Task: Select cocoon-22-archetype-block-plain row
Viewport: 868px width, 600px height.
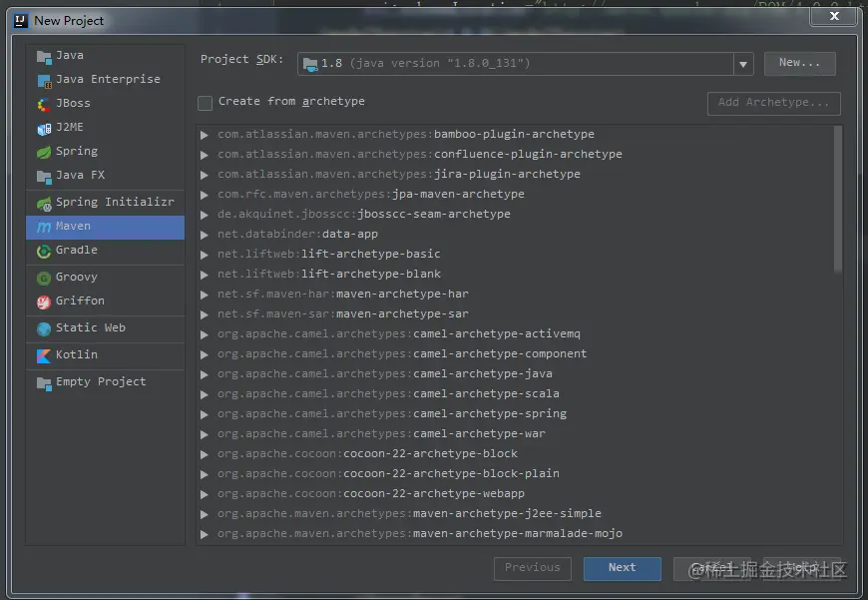Action: pos(515,473)
